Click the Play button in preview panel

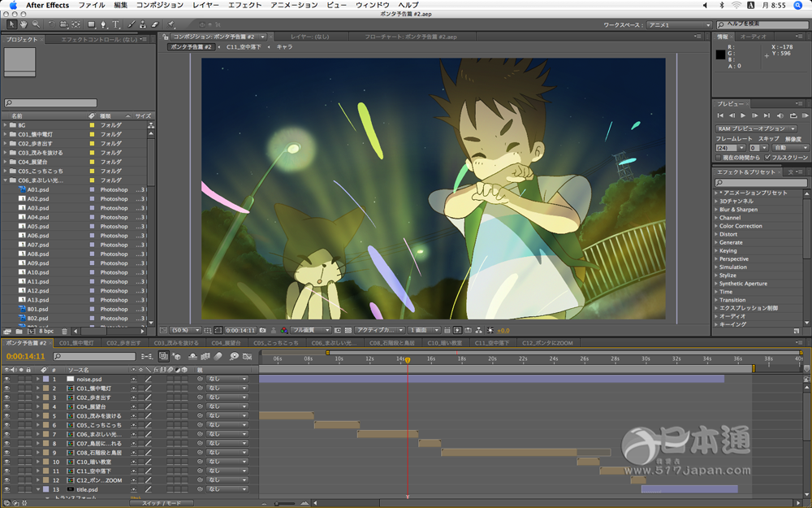743,116
